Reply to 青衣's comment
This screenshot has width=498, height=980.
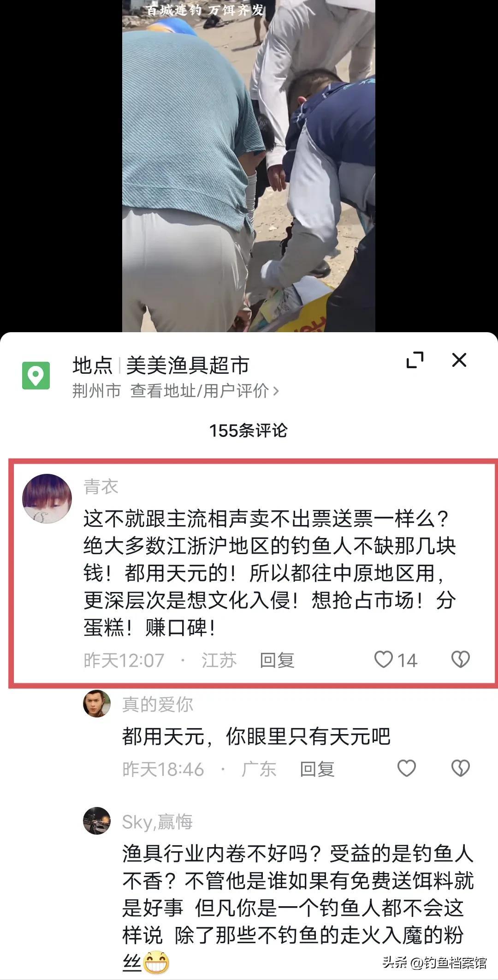[277, 660]
